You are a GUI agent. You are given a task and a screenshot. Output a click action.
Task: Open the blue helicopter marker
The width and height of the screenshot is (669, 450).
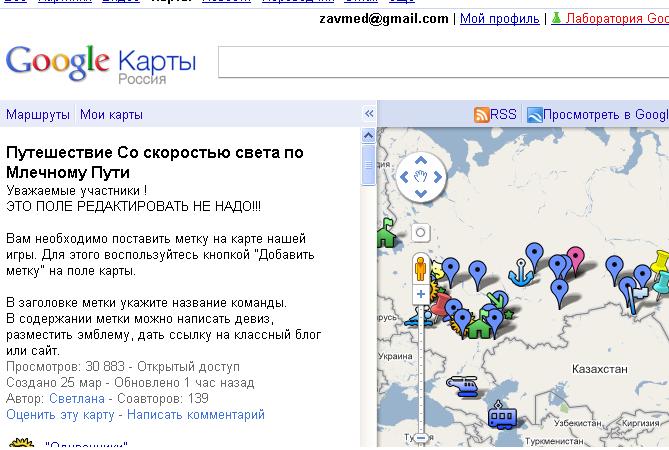click(463, 386)
